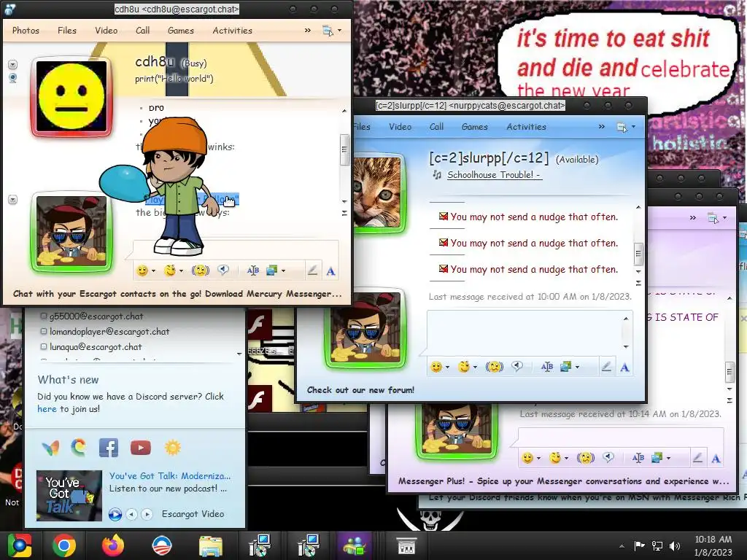
Task: Send a nudge in cdh8u chat
Action: pos(201,271)
